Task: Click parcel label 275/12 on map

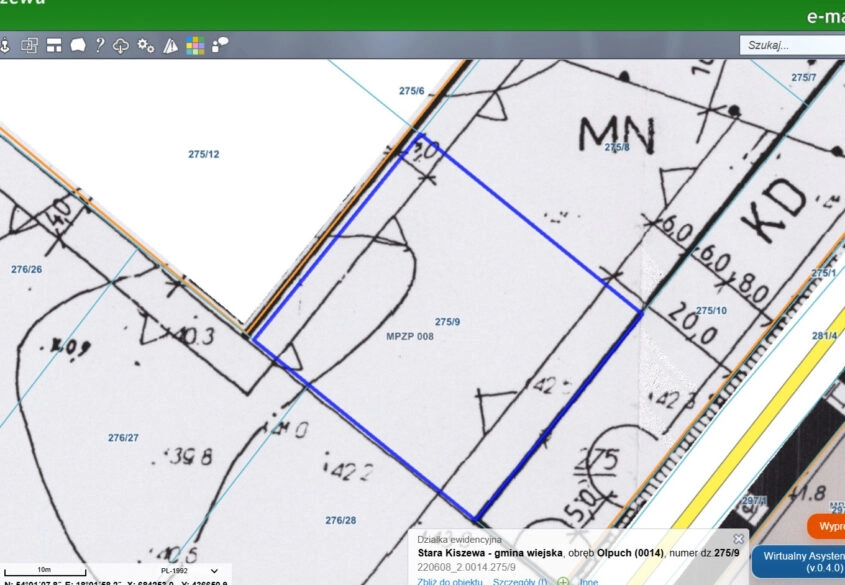Action: click(x=204, y=154)
